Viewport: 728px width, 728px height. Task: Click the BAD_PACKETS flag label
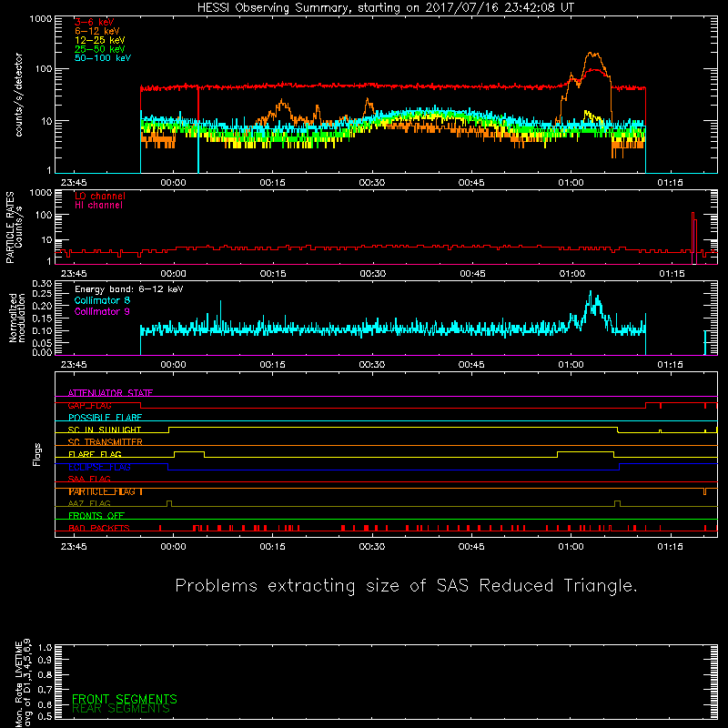(x=99, y=528)
